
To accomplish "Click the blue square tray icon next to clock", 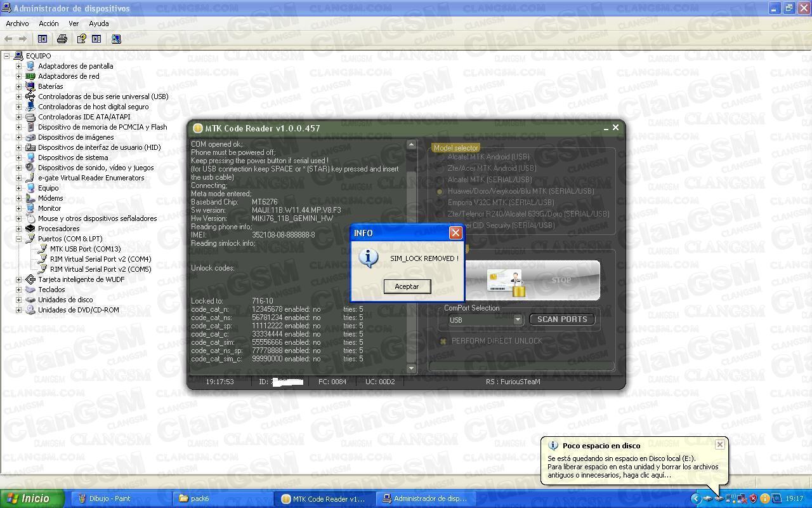I will [776, 499].
